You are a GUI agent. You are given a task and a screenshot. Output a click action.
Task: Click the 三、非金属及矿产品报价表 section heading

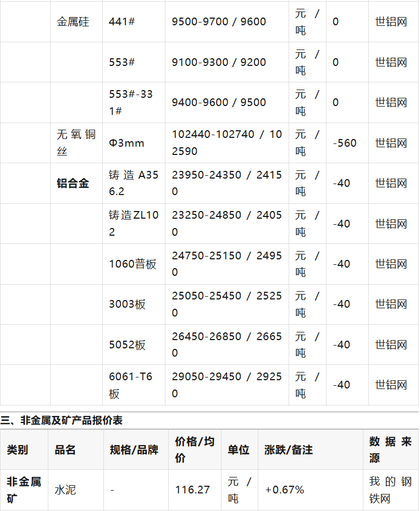pos(62,421)
